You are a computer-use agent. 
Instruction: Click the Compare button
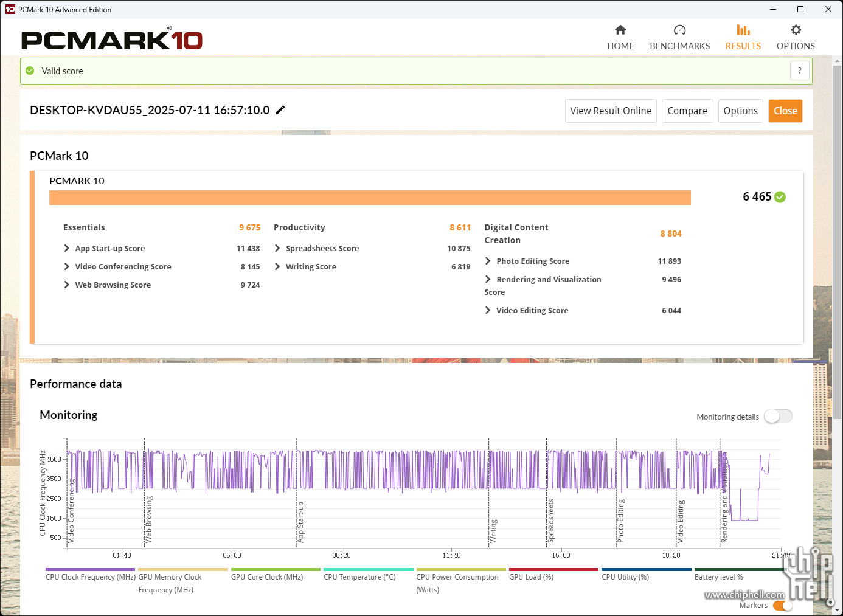coord(687,111)
